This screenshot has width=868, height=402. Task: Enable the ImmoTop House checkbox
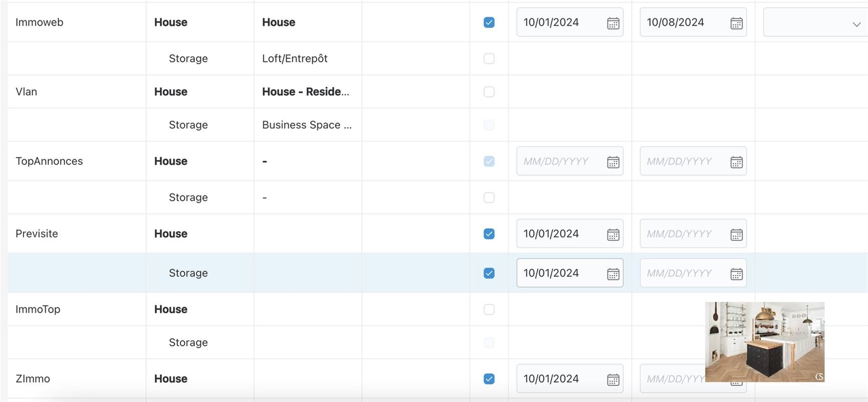489,310
